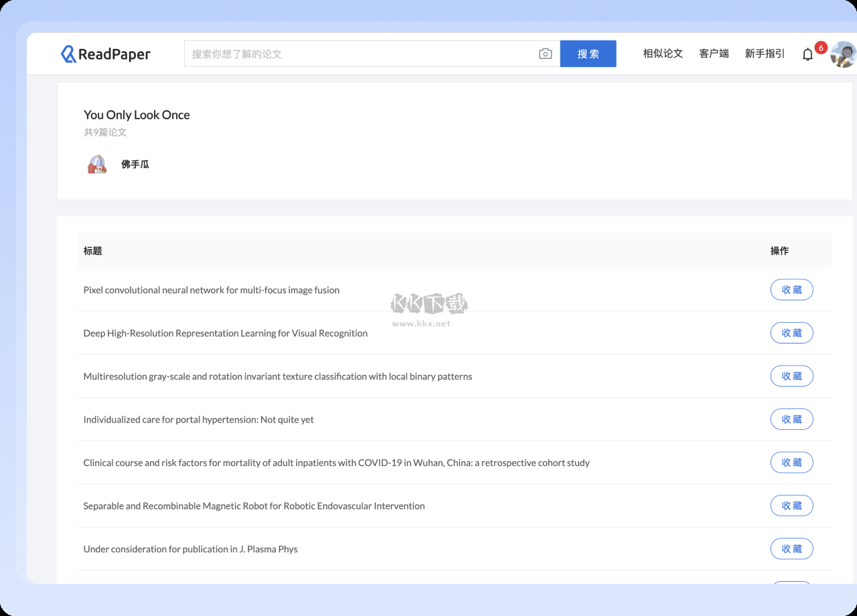Open Individualized care for portal hypertension paper
Image resolution: width=857 pixels, height=616 pixels.
(199, 420)
